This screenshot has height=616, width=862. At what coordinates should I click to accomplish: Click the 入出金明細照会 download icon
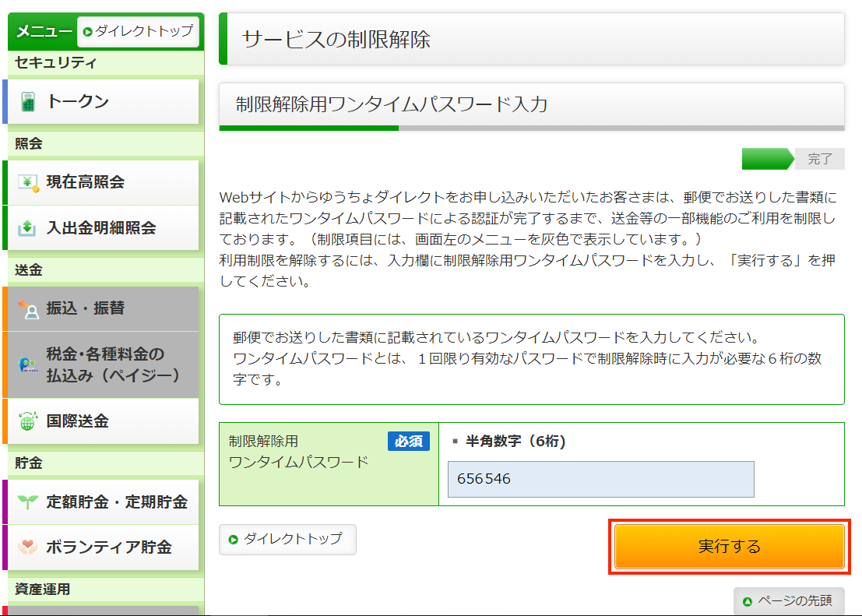pyautogui.click(x=26, y=228)
